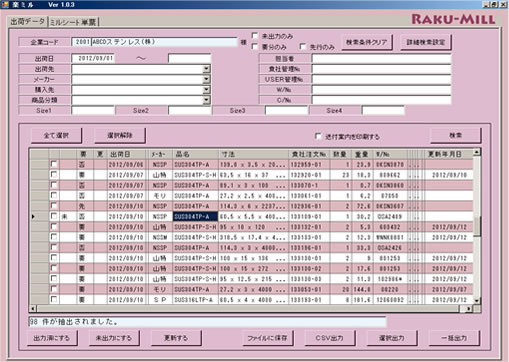Sort by the 出荷日 column header
This screenshot has height=362, width=509.
tap(126, 154)
